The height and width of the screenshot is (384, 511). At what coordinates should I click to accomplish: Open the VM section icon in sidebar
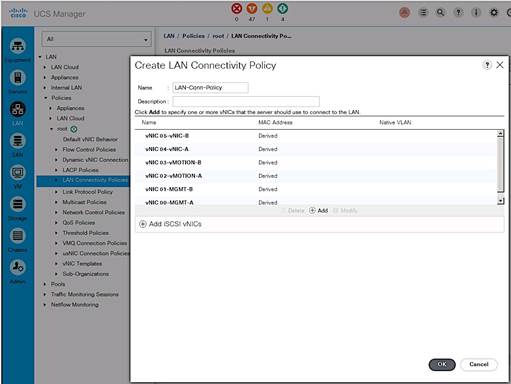(18, 172)
